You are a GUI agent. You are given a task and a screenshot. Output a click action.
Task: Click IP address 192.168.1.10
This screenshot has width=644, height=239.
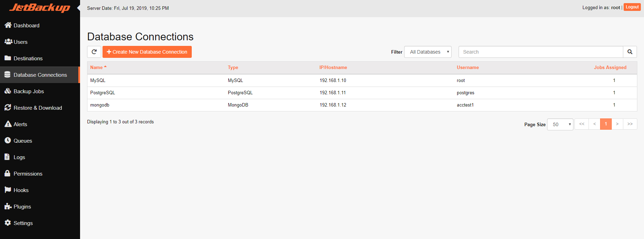pyautogui.click(x=333, y=80)
